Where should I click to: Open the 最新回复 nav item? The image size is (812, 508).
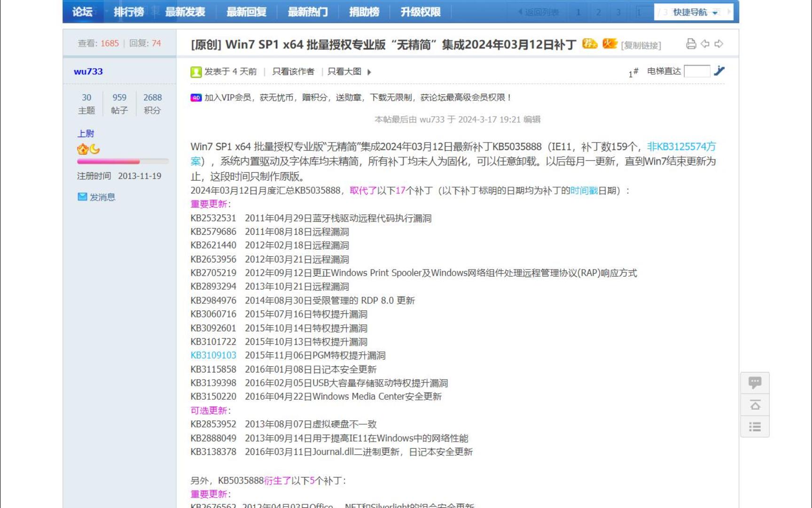[x=246, y=12]
